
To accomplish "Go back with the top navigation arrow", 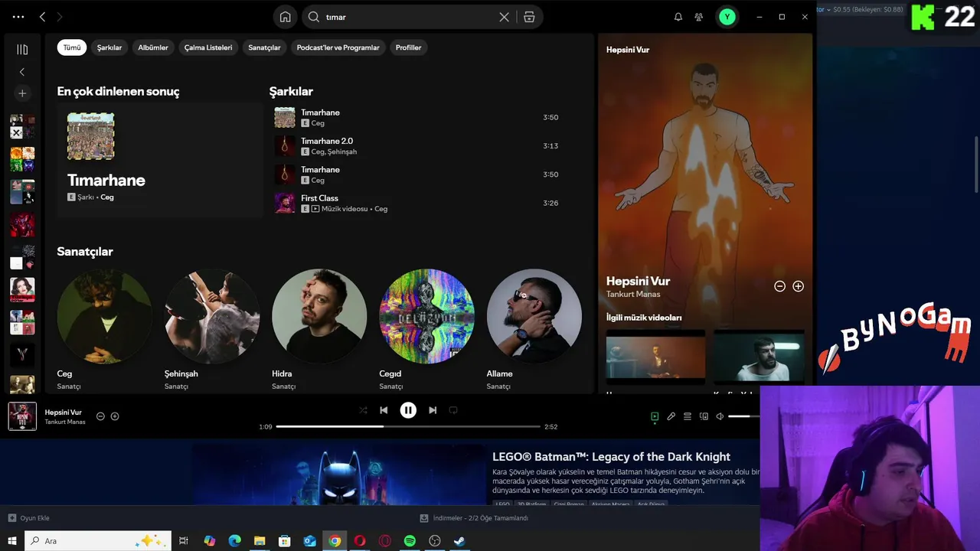I will coord(43,17).
